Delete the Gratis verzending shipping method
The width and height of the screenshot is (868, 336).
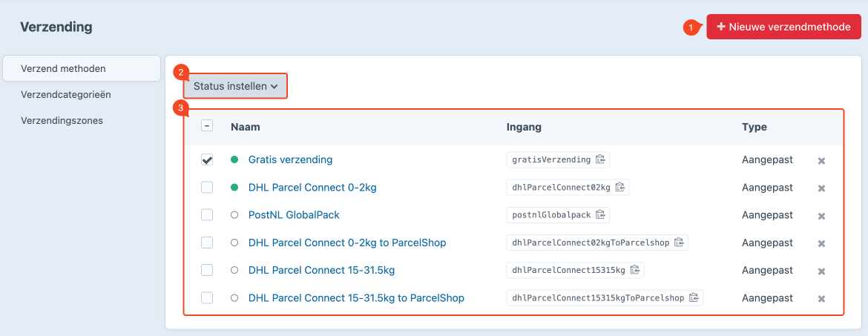coord(821,161)
